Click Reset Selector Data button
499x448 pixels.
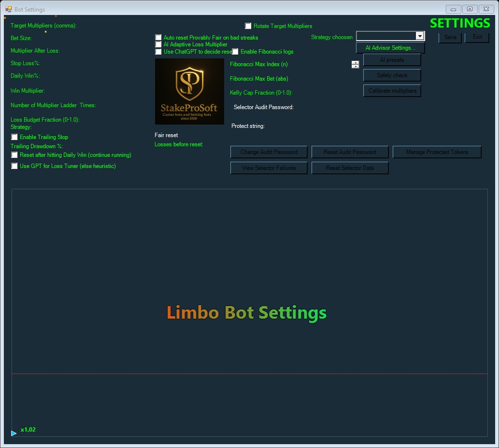350,168
